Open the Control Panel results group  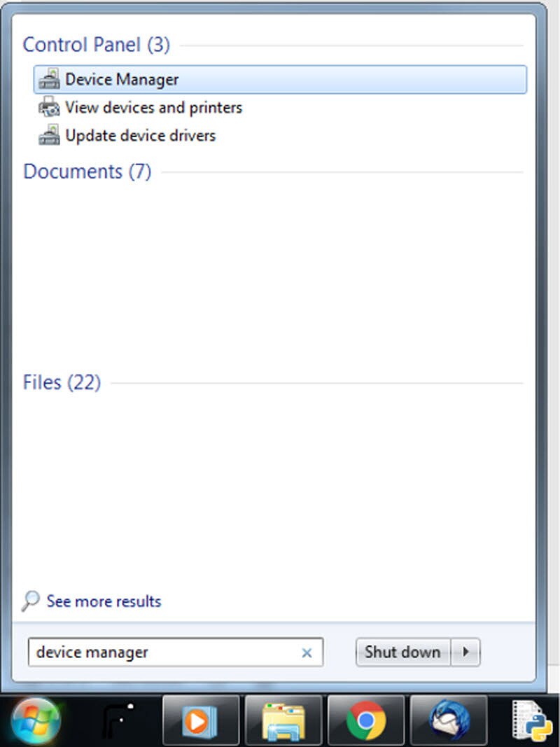(96, 45)
